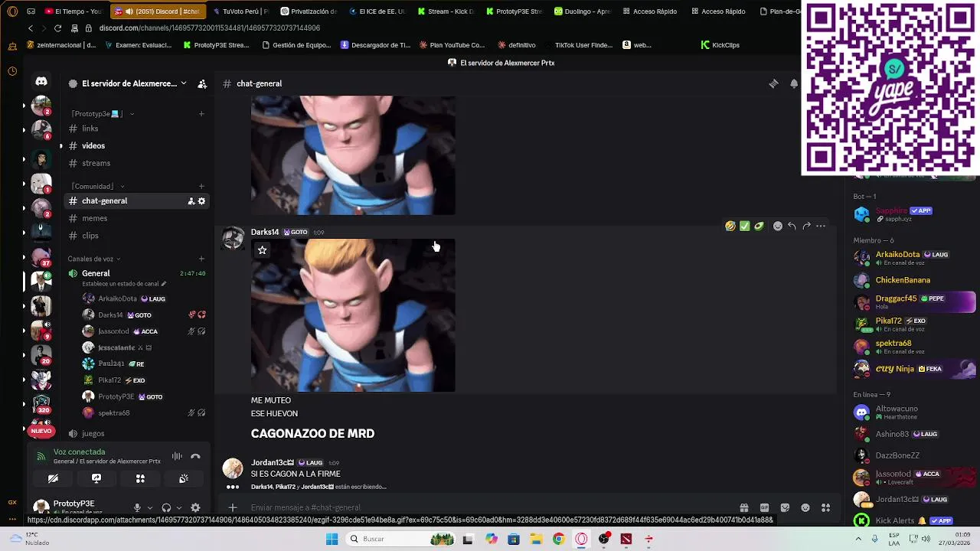Open attachment plus button in message bar
Screen dimensions: 980x551
[x=233, y=507]
